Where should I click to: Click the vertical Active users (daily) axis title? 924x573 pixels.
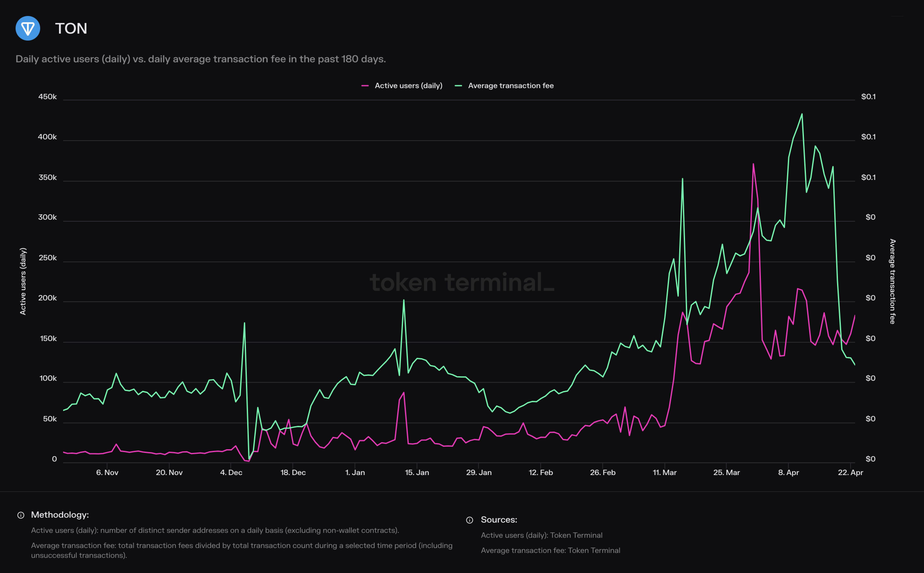(23, 281)
